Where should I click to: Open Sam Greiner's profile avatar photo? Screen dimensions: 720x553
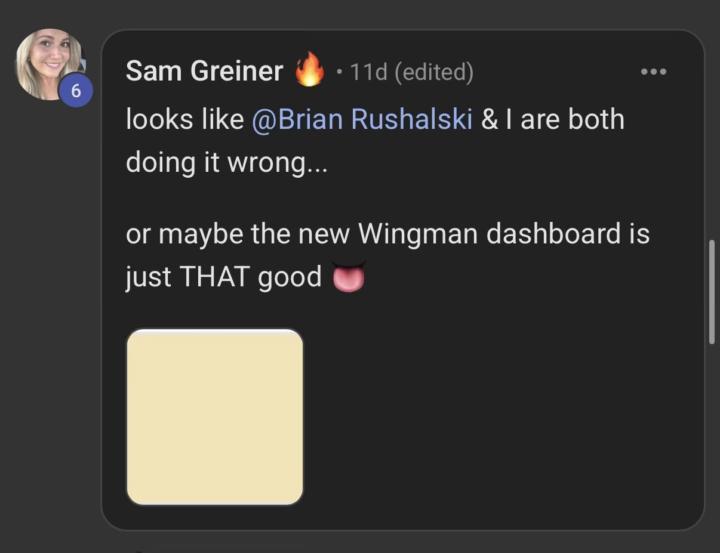point(48,63)
